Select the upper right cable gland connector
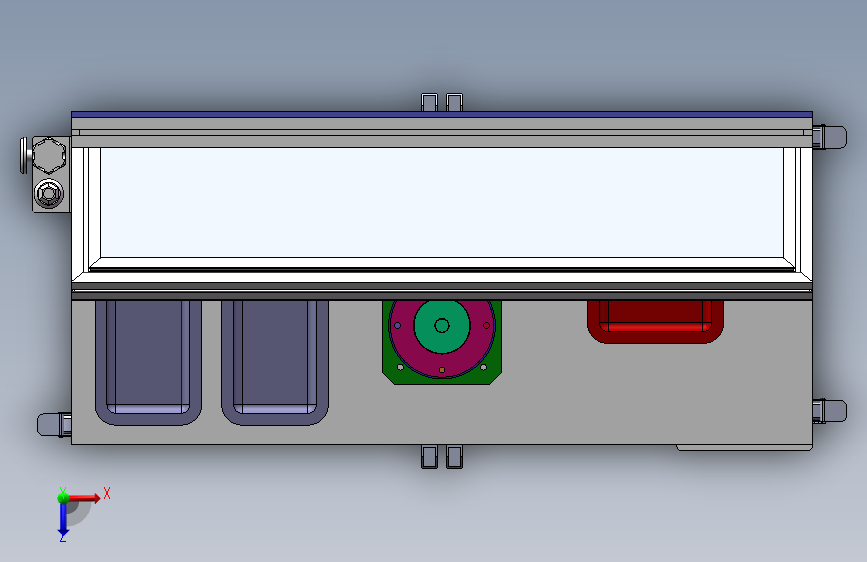The width and height of the screenshot is (867, 562). coord(829,137)
